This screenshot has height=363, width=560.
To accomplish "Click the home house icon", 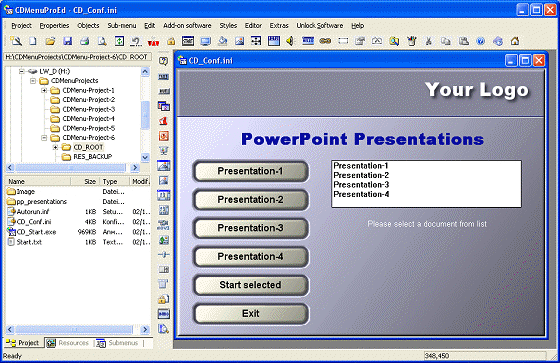I will 515,41.
